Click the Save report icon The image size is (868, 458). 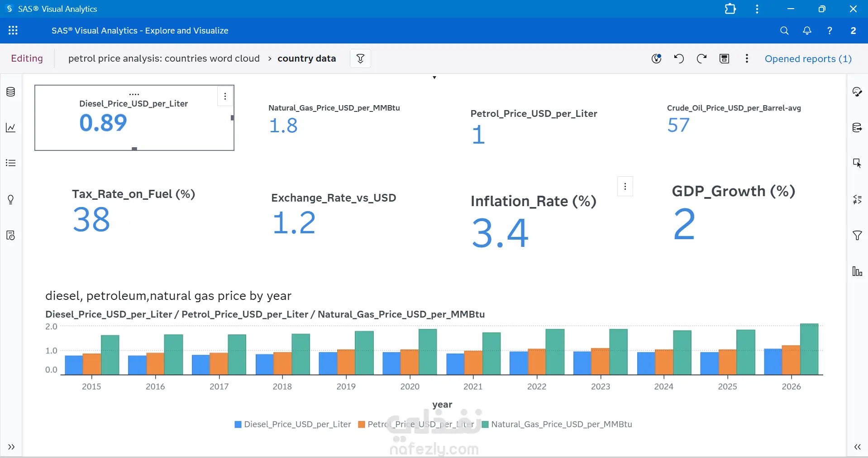click(725, 58)
